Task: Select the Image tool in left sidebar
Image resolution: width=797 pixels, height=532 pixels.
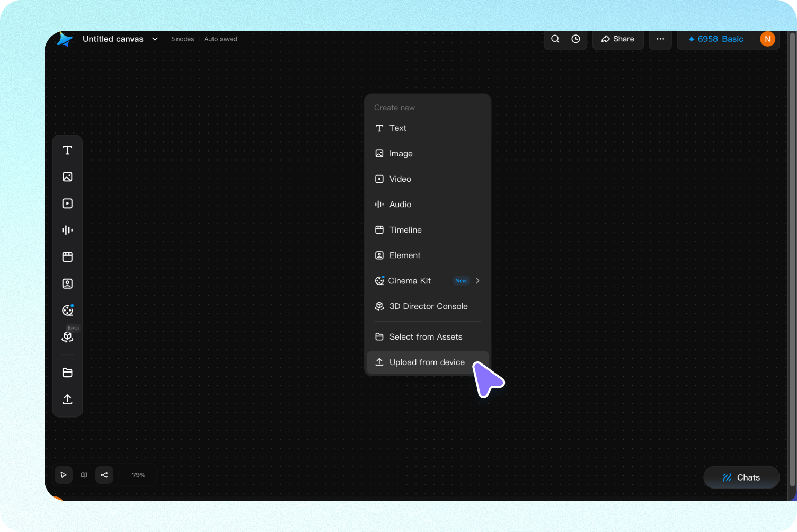Action: click(x=67, y=177)
